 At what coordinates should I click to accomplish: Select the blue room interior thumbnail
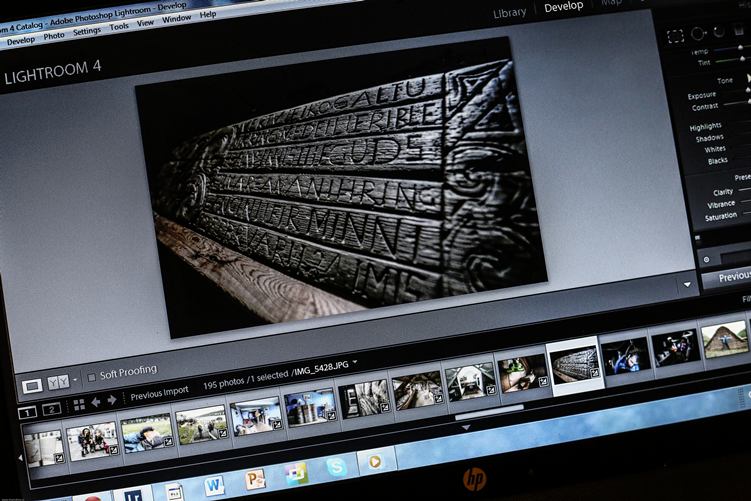tap(256, 418)
